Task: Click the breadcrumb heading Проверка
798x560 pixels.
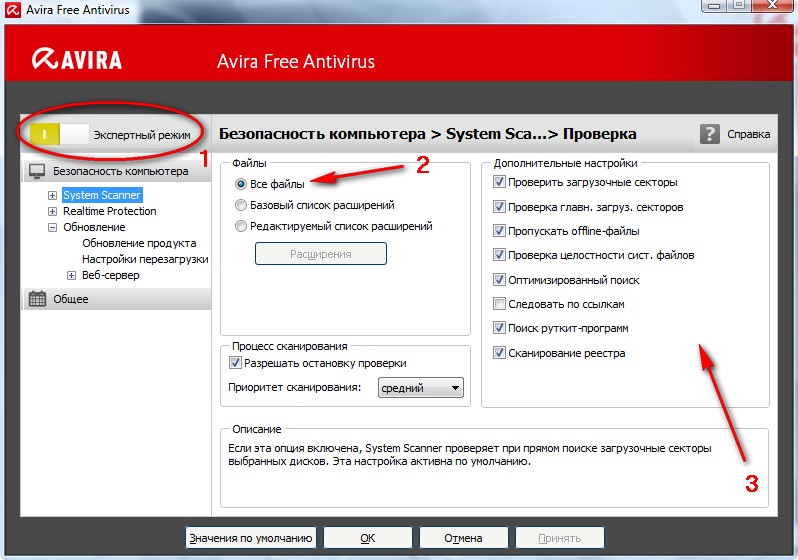Action: 600,134
